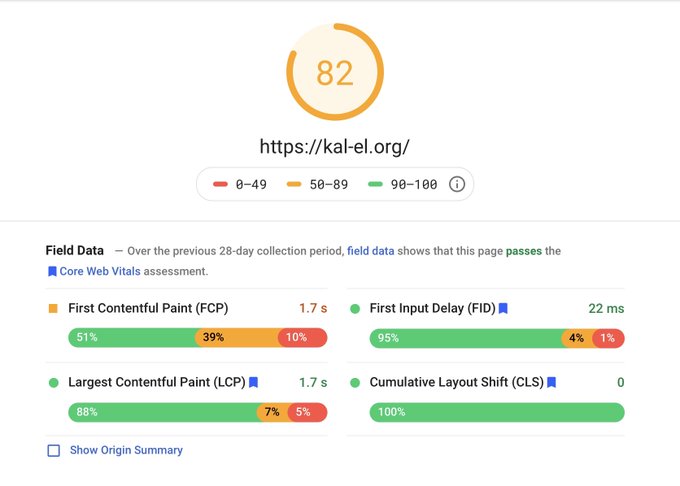The image size is (680, 486).
Task: Click the https://kal-el.org/ URL text
Action: [x=334, y=147]
